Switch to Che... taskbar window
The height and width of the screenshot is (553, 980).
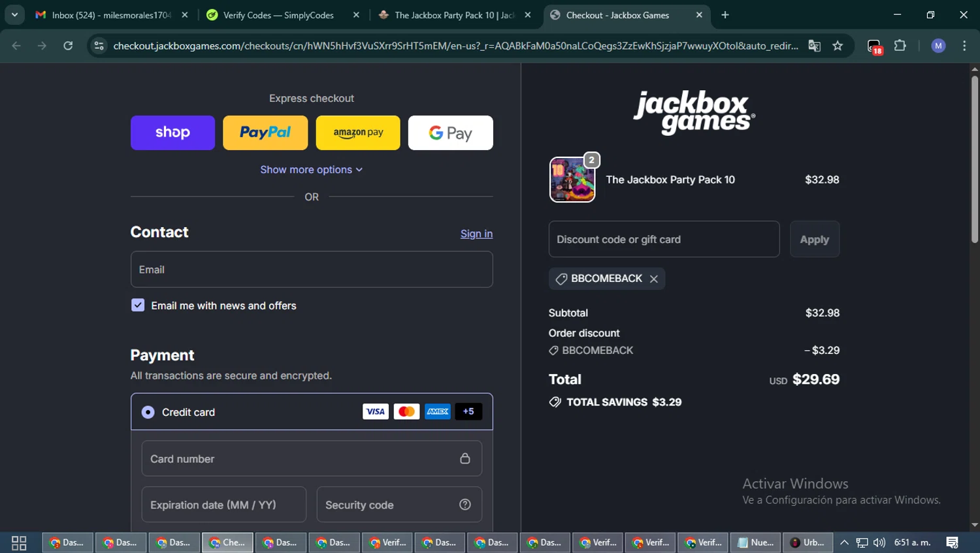point(227,543)
